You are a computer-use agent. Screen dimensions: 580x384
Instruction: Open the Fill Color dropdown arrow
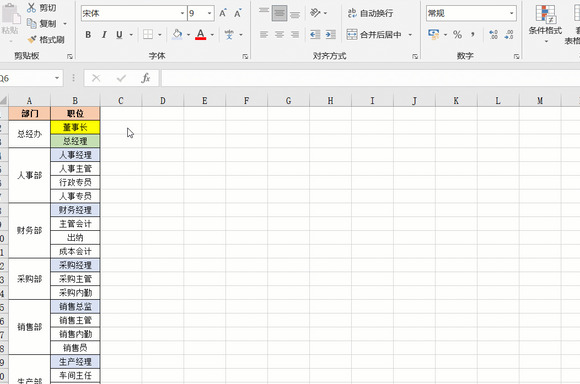pyautogui.click(x=188, y=35)
